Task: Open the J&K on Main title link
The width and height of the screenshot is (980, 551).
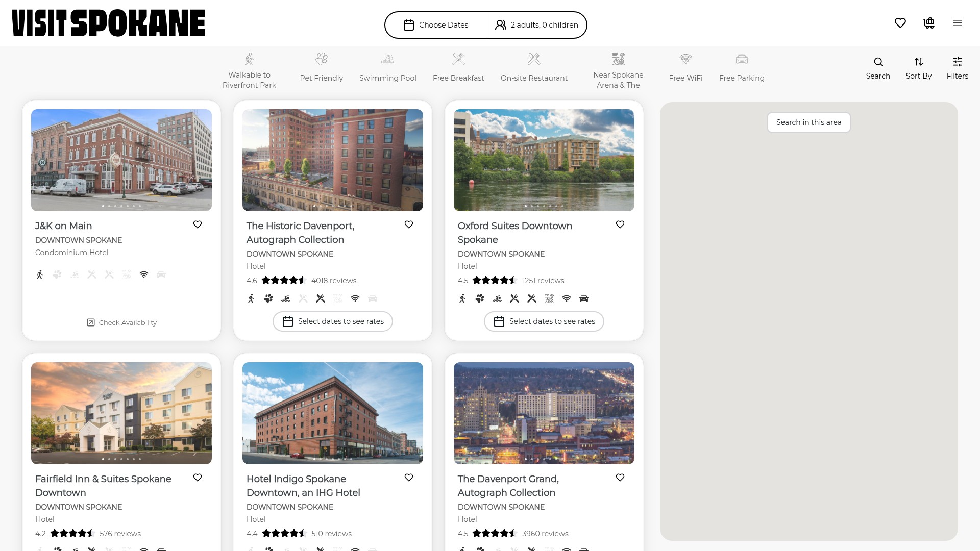Action: point(64,226)
